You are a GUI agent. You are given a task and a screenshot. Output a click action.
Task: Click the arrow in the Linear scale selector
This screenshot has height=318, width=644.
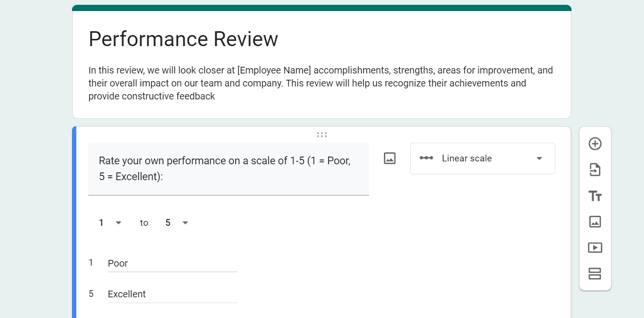click(539, 159)
